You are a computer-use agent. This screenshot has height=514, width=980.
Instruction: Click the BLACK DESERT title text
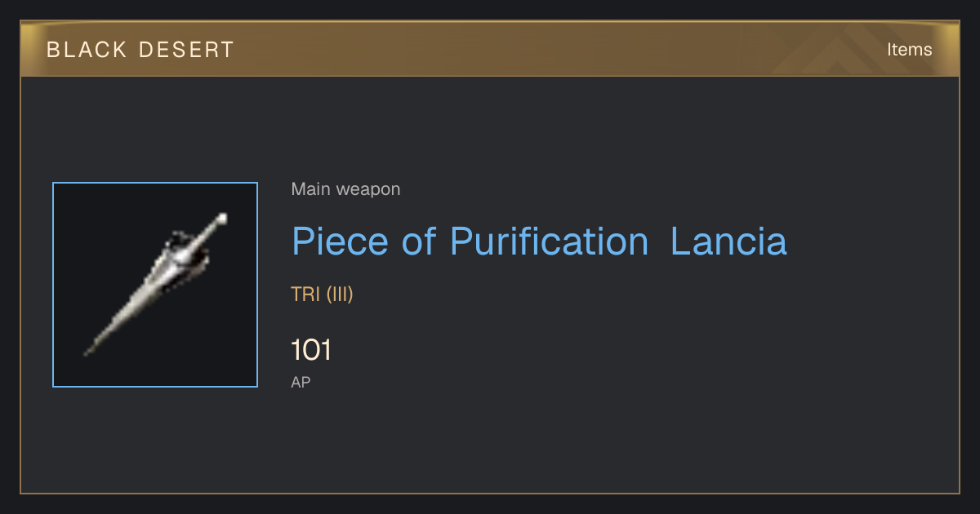coord(140,50)
